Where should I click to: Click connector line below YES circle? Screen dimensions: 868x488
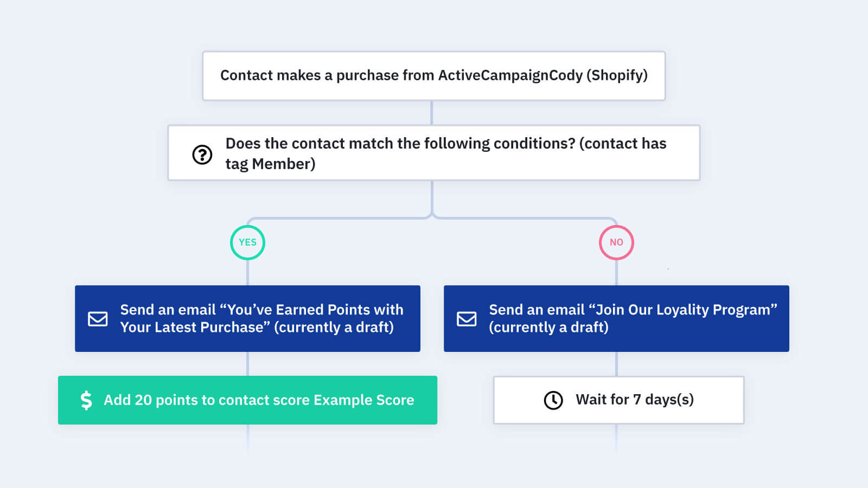(247, 273)
